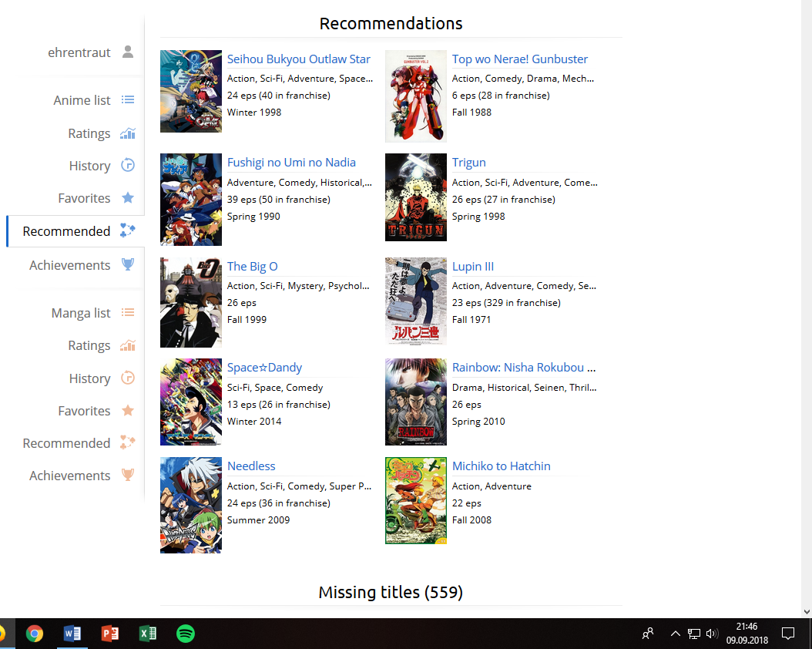Click the orange manga Recommended icon
Viewport: 812px width, 649px height.
click(128, 442)
